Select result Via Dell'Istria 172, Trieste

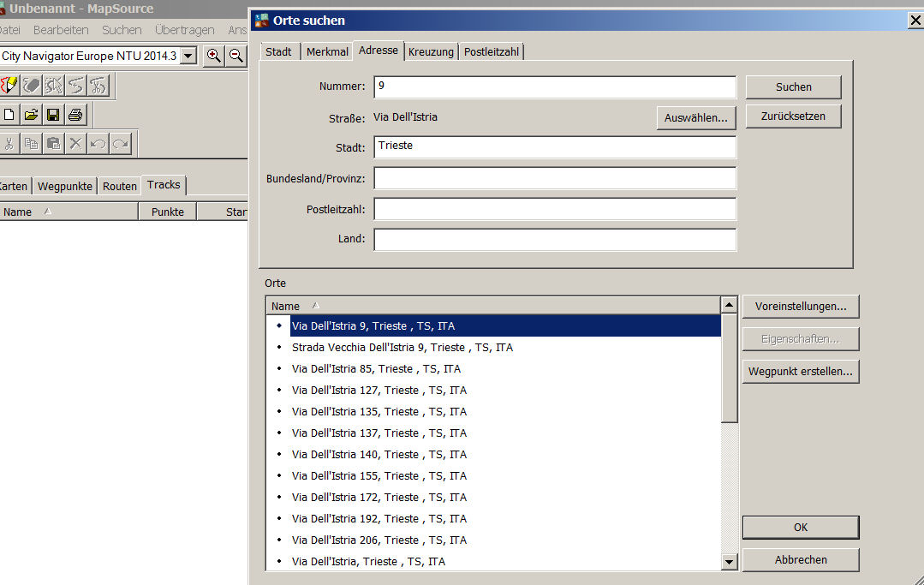click(x=493, y=498)
